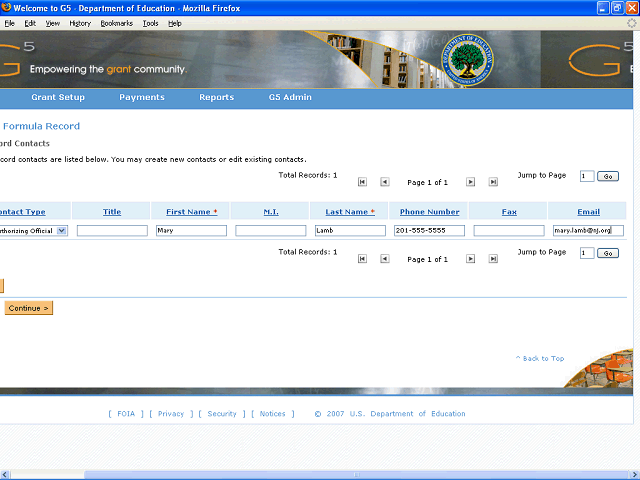The height and width of the screenshot is (480, 640).
Task: Go to last page in bottom pager
Action: pyautogui.click(x=493, y=259)
